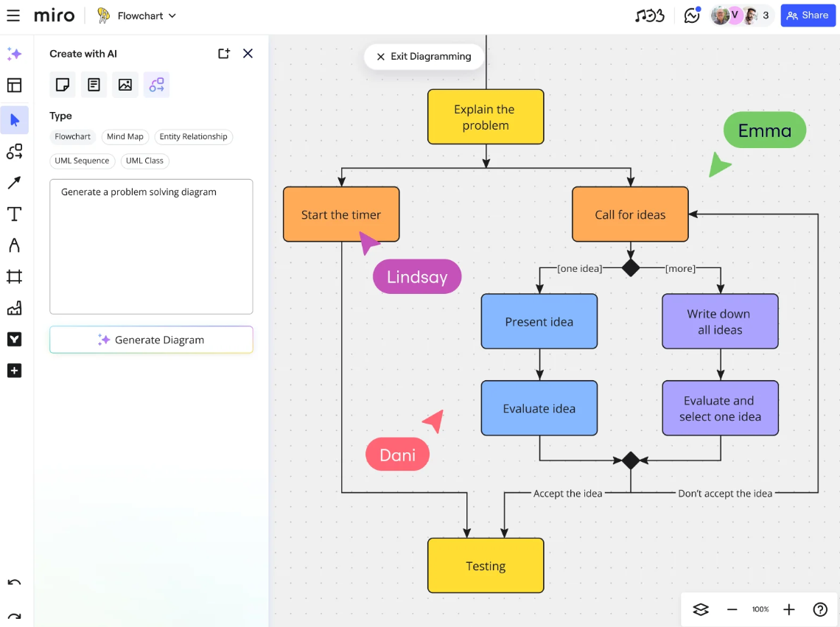This screenshot has width=840, height=627.
Task: Click the Share button
Action: pos(808,15)
